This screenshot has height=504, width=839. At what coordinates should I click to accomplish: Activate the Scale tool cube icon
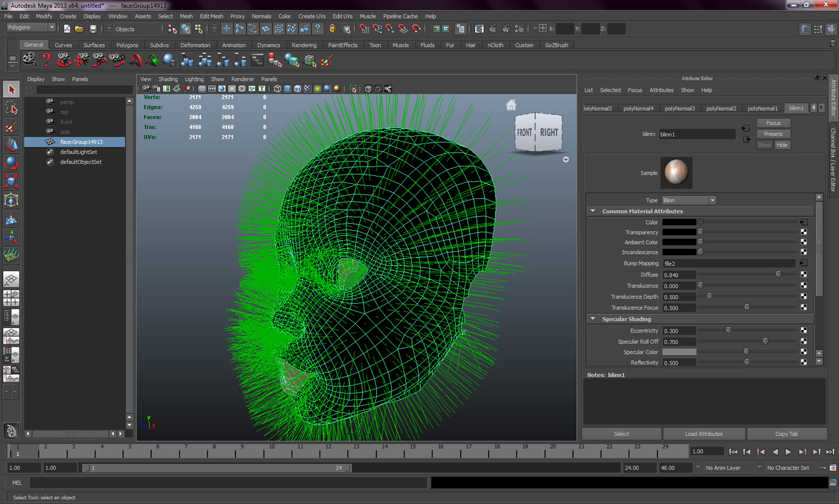point(11,182)
